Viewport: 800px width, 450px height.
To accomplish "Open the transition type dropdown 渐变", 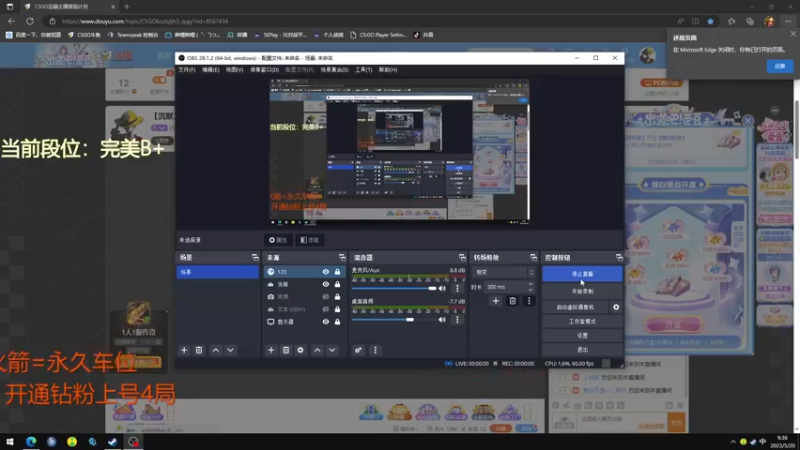I will (x=504, y=272).
